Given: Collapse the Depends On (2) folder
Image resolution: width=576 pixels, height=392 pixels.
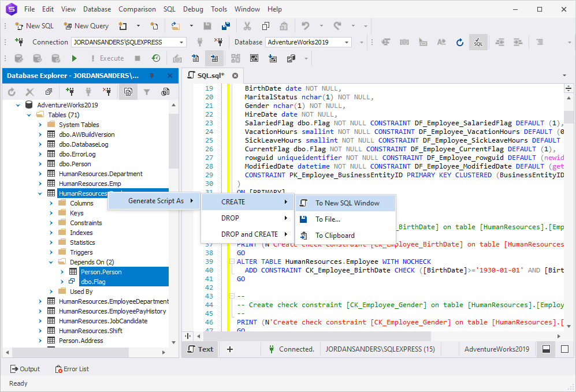Looking at the screenshot, I should coord(51,262).
